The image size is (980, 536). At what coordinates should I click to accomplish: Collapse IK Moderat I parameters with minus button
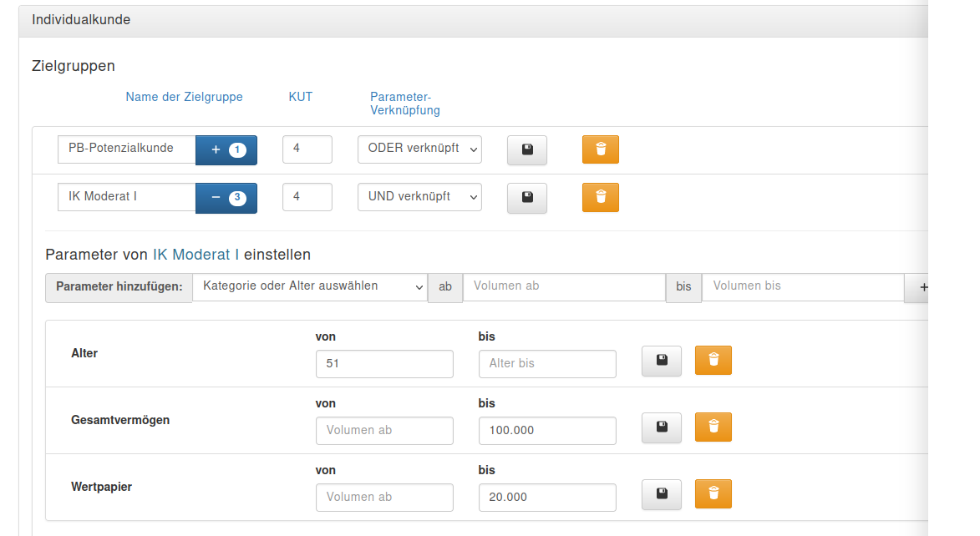click(x=226, y=198)
